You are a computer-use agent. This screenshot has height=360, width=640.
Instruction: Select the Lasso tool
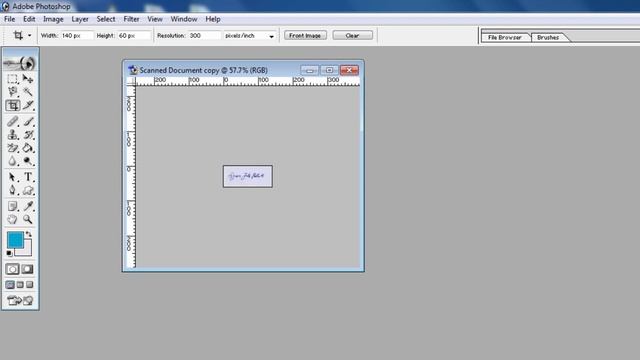(x=12, y=92)
